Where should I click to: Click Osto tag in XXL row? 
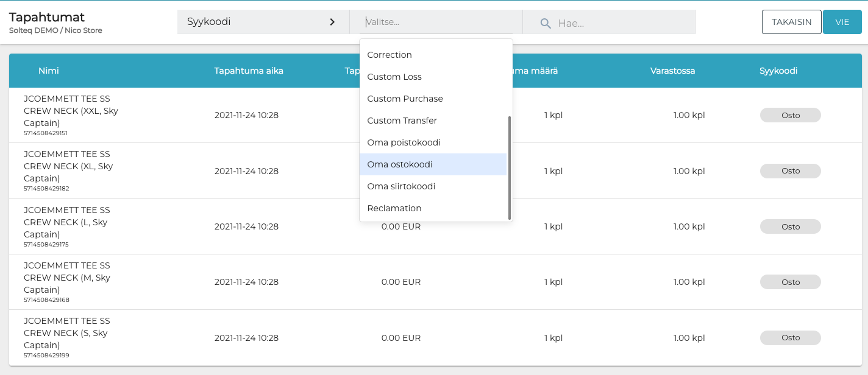point(790,115)
